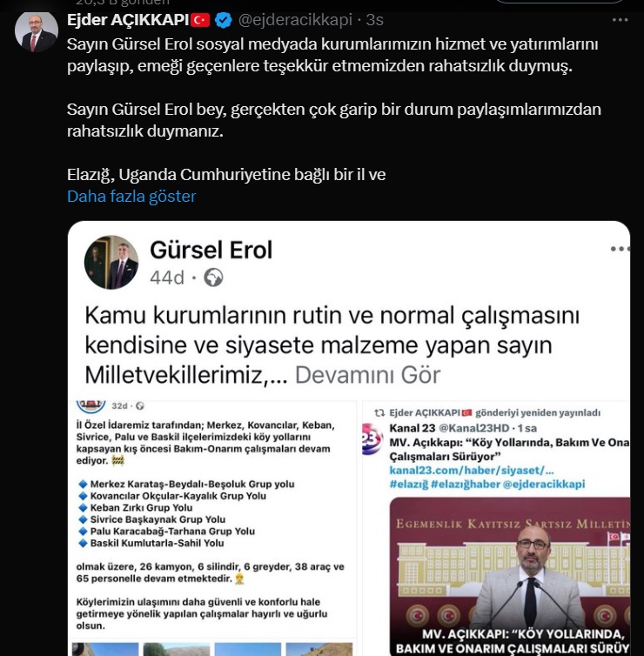Click the Ejder AÇIKKAPI display name
This screenshot has height=656, width=644.
coord(128,20)
